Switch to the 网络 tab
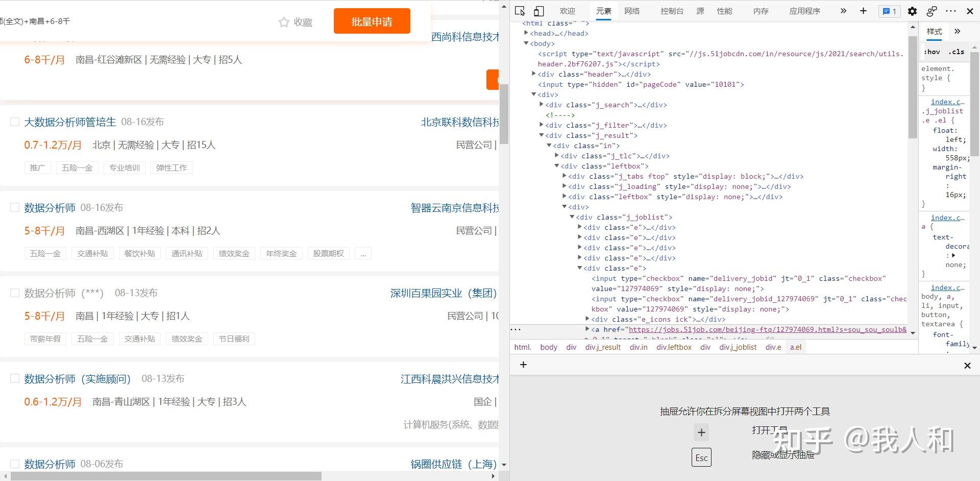Viewport: 980px width, 481px height. (x=632, y=11)
